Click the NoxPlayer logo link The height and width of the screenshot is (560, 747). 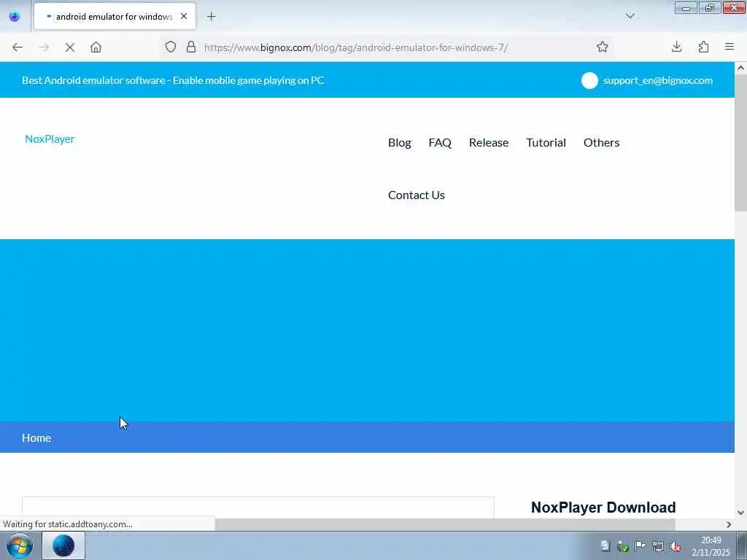[50, 139]
